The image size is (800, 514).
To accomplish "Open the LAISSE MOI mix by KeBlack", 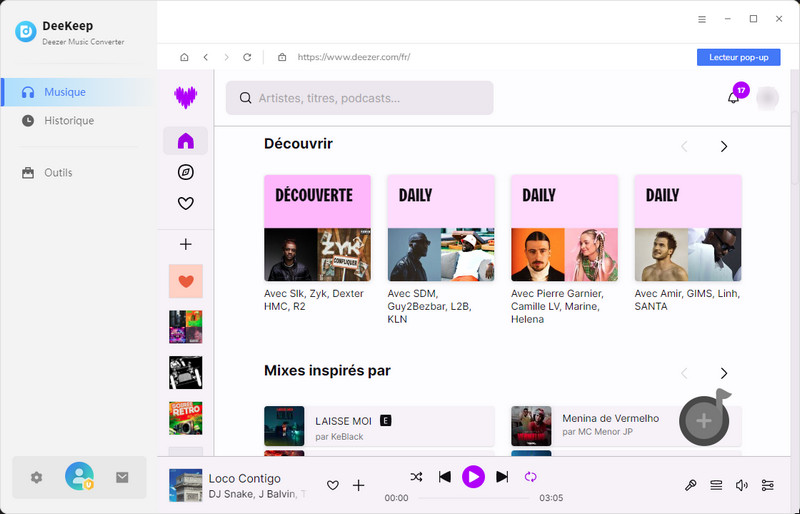I will 379,426.
